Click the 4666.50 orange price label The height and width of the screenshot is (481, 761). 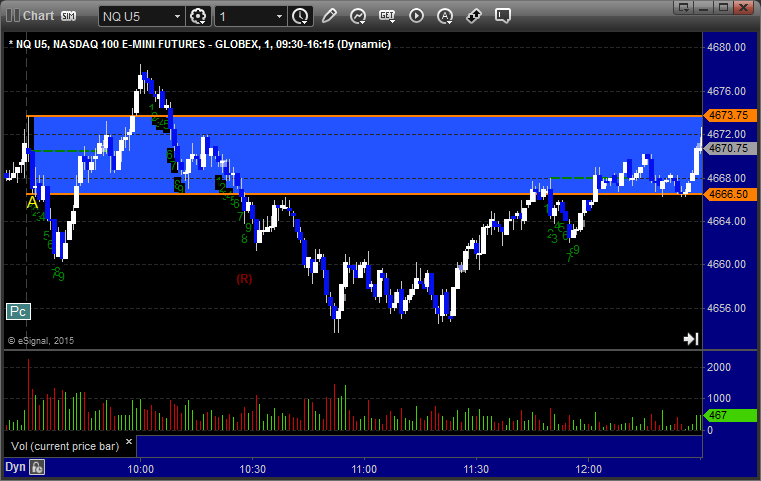tap(729, 195)
